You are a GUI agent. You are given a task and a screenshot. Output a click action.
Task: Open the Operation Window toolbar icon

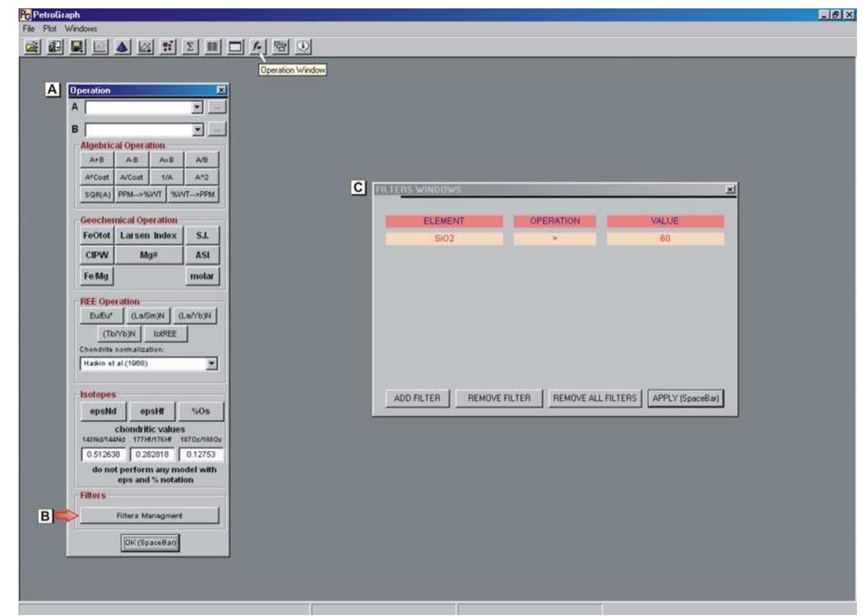pyautogui.click(x=256, y=46)
